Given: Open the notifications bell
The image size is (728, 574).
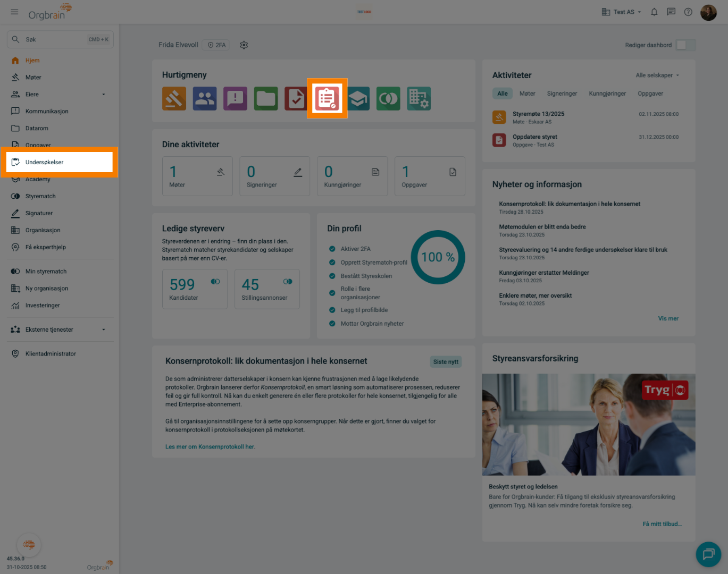Looking at the screenshot, I should 654,12.
